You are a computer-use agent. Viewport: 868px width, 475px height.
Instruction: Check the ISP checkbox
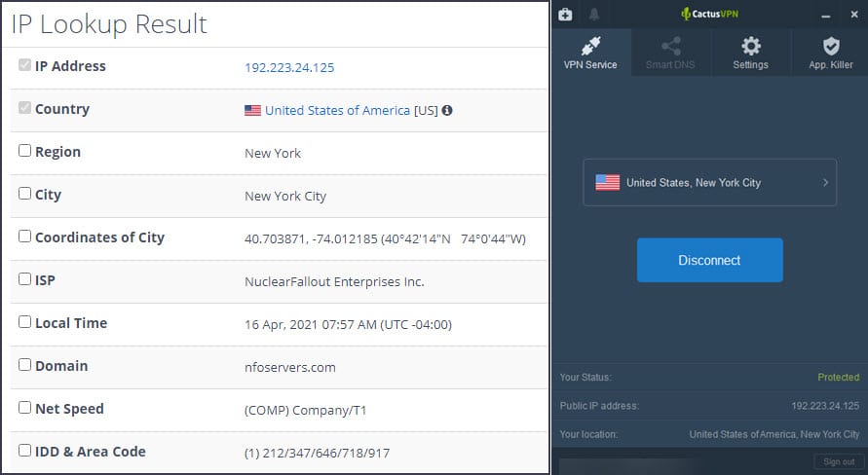pyautogui.click(x=24, y=278)
